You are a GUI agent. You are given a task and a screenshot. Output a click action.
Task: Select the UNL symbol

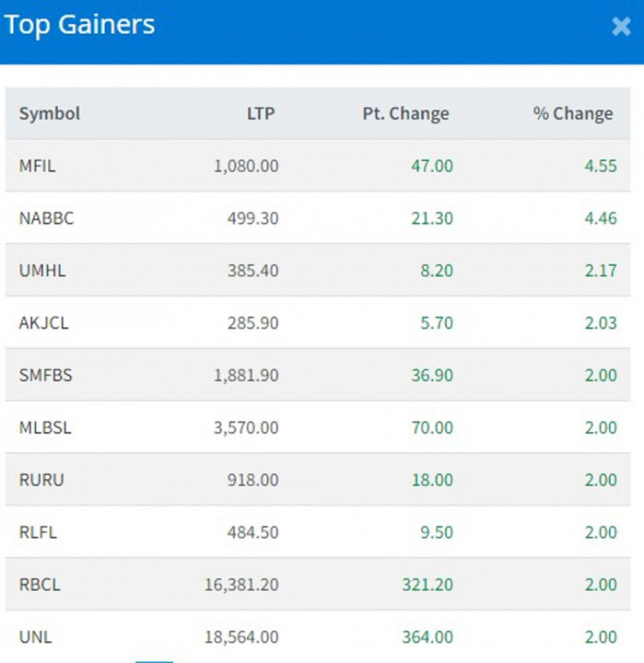(x=33, y=636)
